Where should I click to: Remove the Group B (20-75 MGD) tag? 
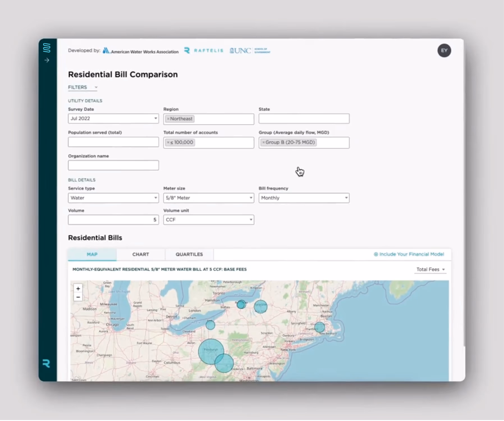pyautogui.click(x=264, y=142)
